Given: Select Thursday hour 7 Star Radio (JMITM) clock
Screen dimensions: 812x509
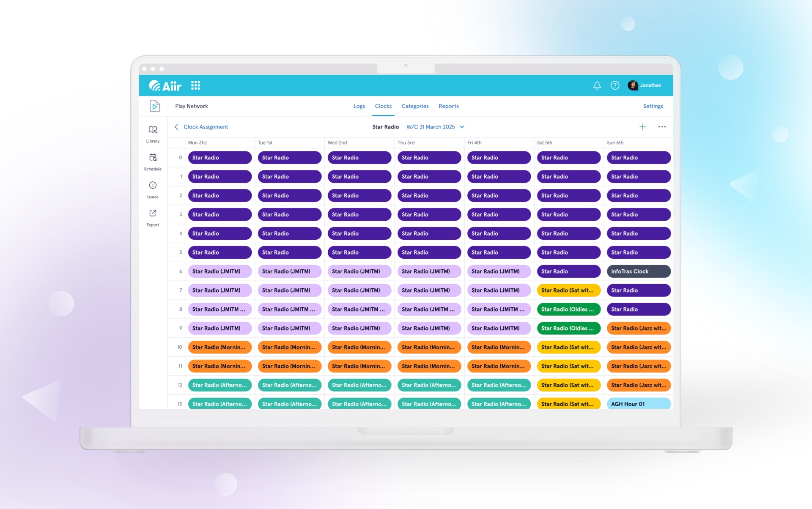Looking at the screenshot, I should coord(429,290).
